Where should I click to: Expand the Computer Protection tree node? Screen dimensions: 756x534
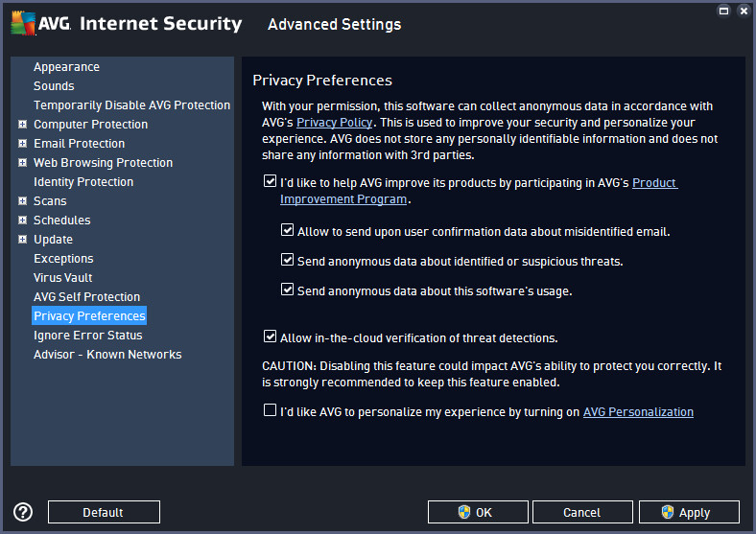pyautogui.click(x=22, y=125)
